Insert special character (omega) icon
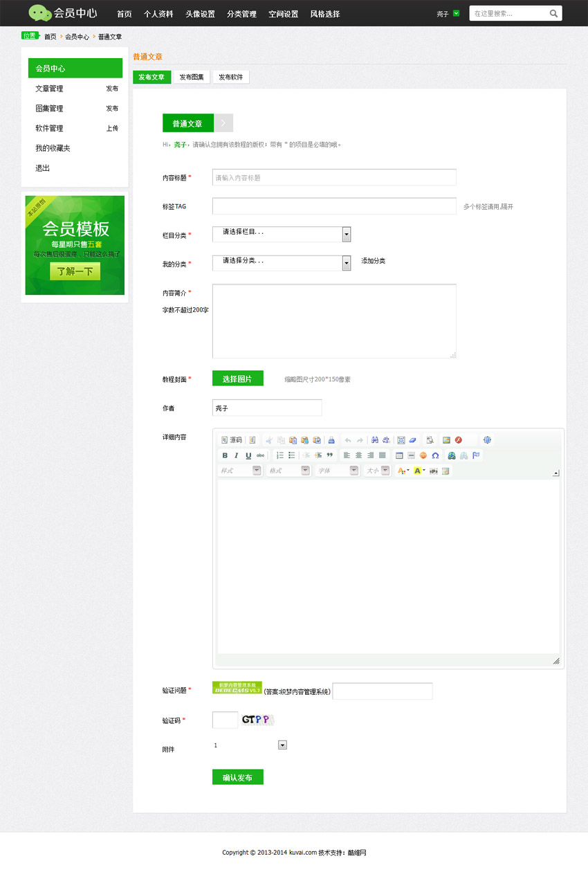588x872 pixels. tap(435, 455)
